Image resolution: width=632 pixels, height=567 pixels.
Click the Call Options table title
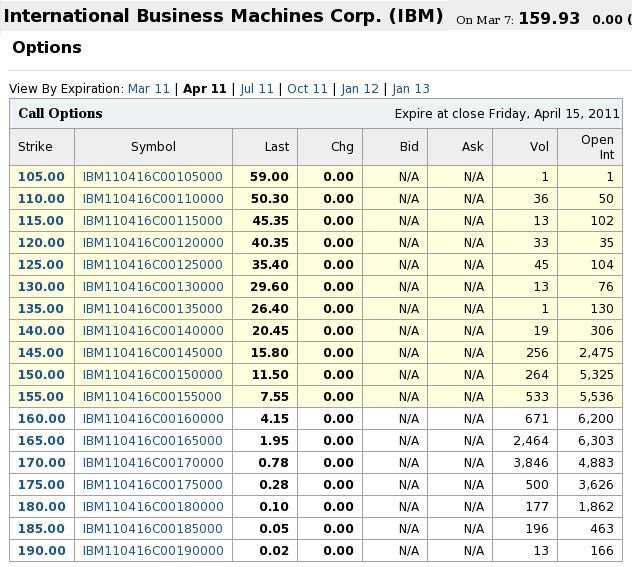point(60,114)
